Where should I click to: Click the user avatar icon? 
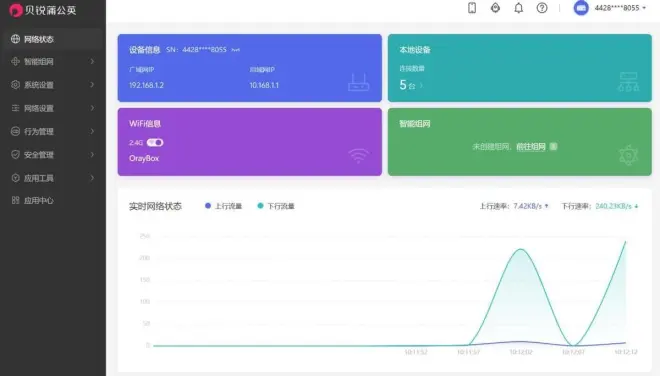[581, 8]
